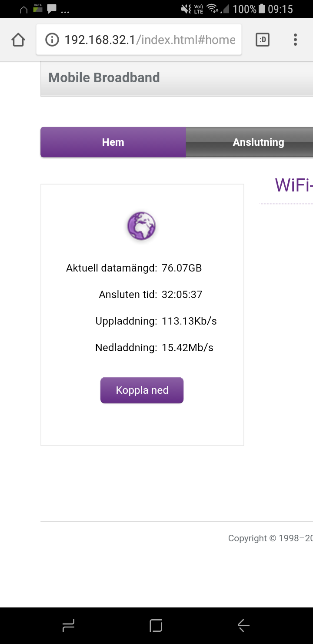
Task: Click the Aktuell datamängd value 76.07GB
Action: point(182,268)
